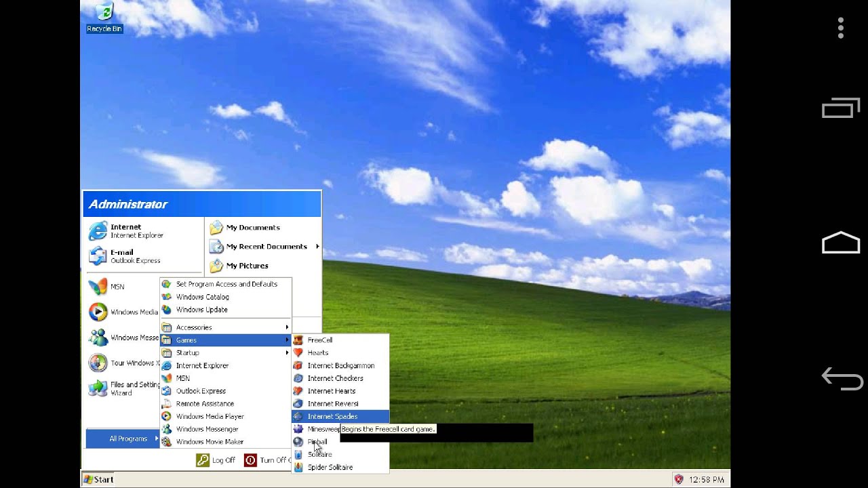Click the Internet Reversi icon
Screen dimensions: 868x488
(298, 403)
